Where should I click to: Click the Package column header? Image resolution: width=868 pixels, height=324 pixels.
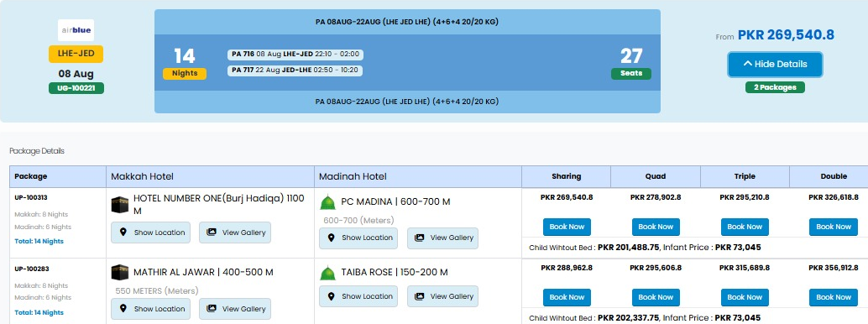tap(58, 176)
